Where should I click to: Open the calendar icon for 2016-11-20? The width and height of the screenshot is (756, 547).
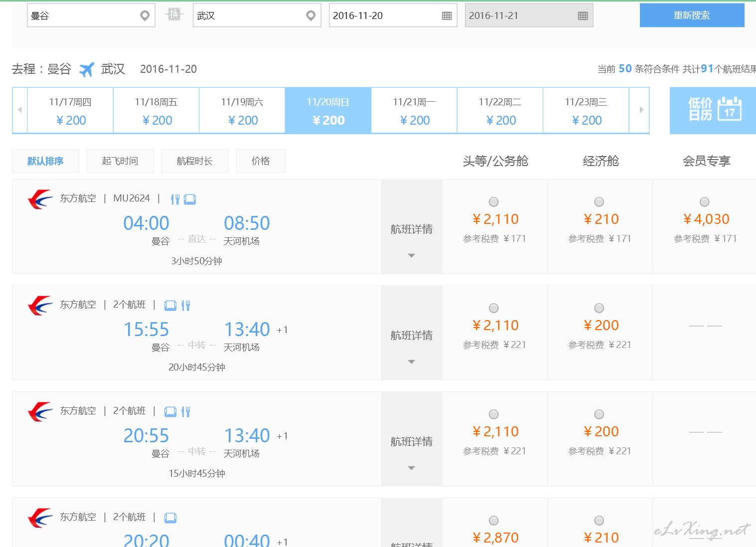[x=447, y=16]
